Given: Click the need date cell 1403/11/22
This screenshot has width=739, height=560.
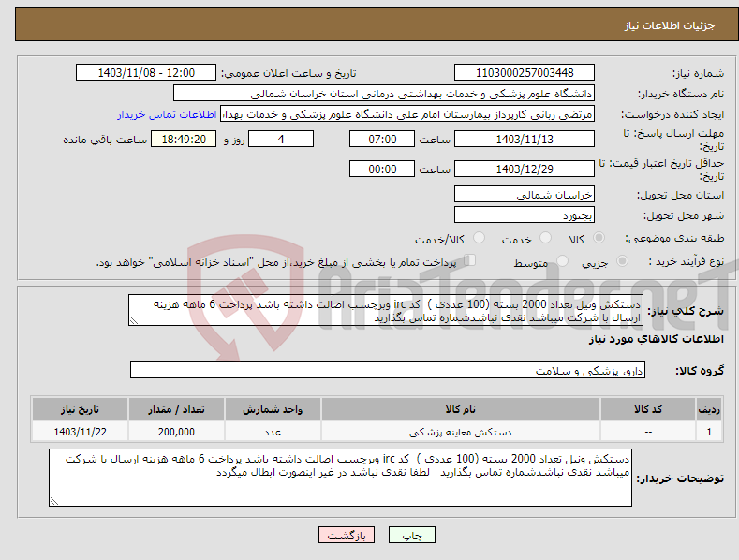Looking at the screenshot, I should click(x=80, y=432).
